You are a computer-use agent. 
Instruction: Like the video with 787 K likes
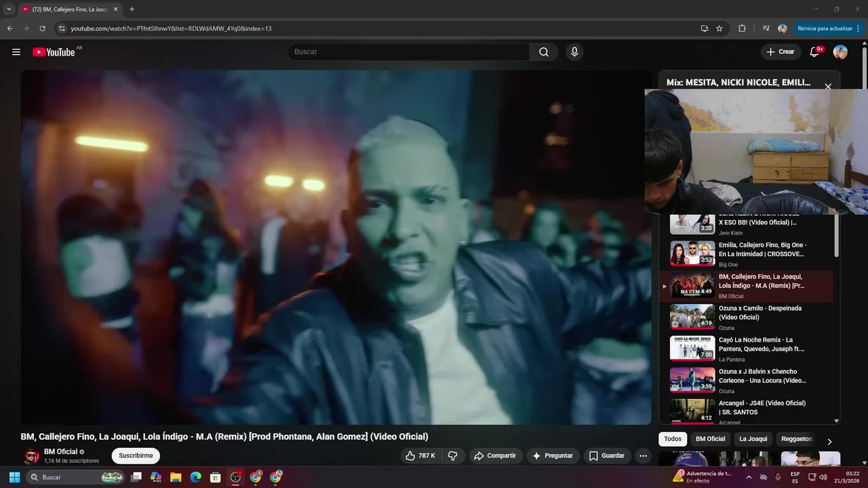tap(420, 455)
